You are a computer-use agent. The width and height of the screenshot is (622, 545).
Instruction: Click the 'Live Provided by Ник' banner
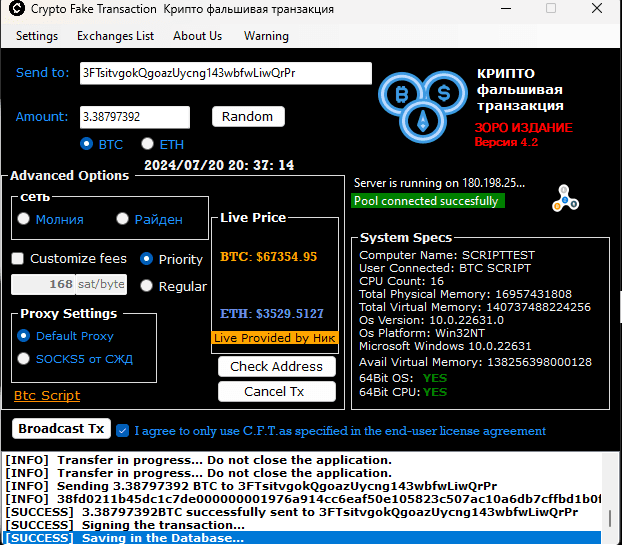click(275, 338)
